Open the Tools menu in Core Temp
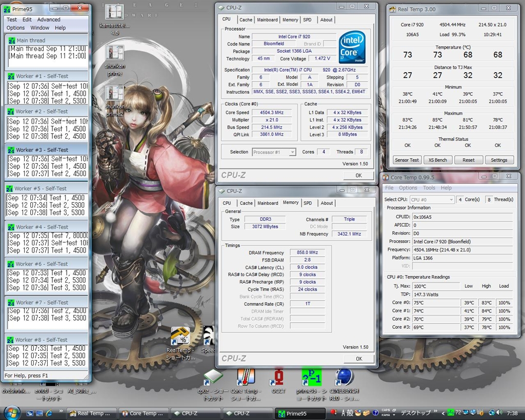 pyautogui.click(x=429, y=188)
